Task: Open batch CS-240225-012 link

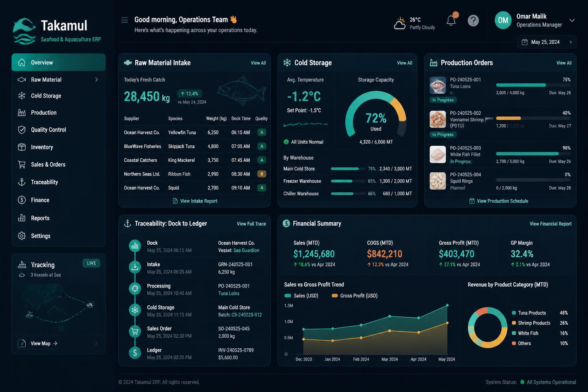Action: [247, 315]
